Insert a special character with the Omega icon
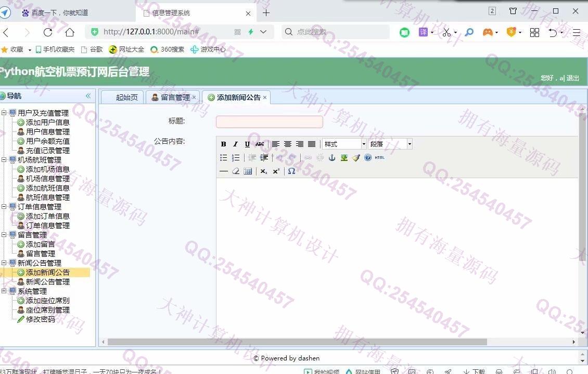Viewport: 588px width, 374px height. (x=292, y=171)
